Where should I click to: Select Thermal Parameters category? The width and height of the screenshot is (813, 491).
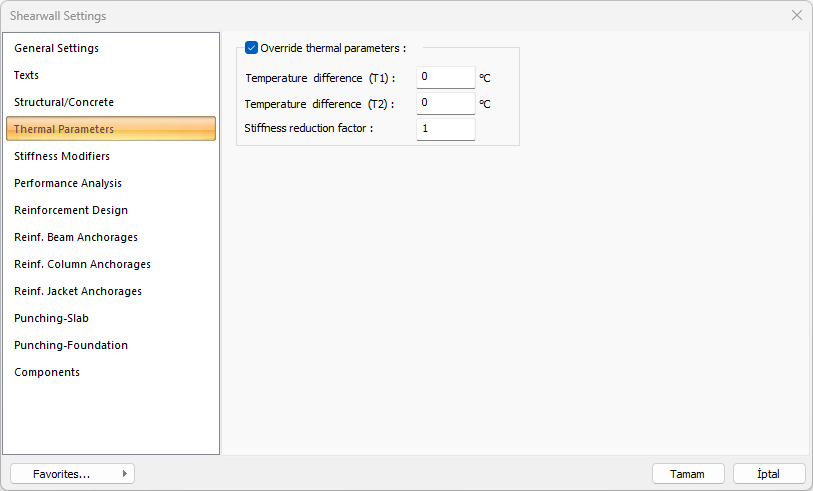click(x=64, y=129)
